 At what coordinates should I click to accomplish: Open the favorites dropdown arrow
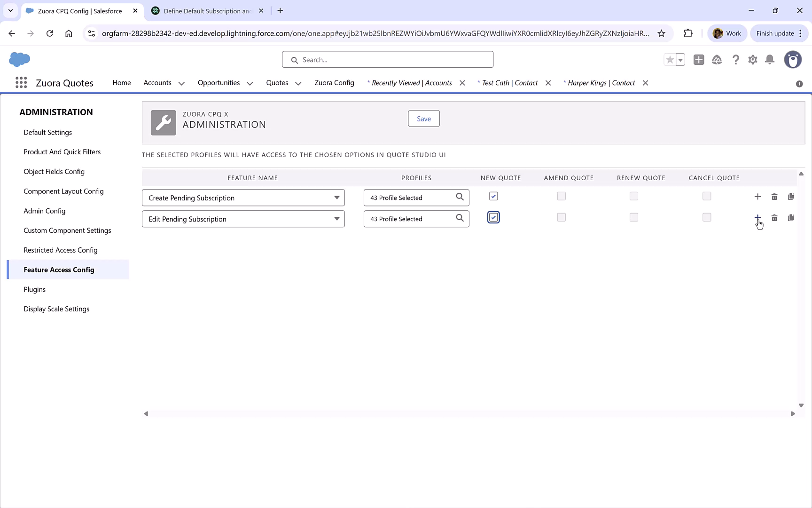click(680, 60)
